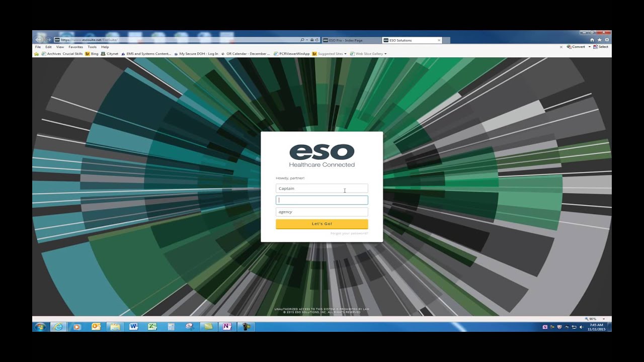Click the empty password input field
Image resolution: width=644 pixels, height=362 pixels.
(x=322, y=200)
